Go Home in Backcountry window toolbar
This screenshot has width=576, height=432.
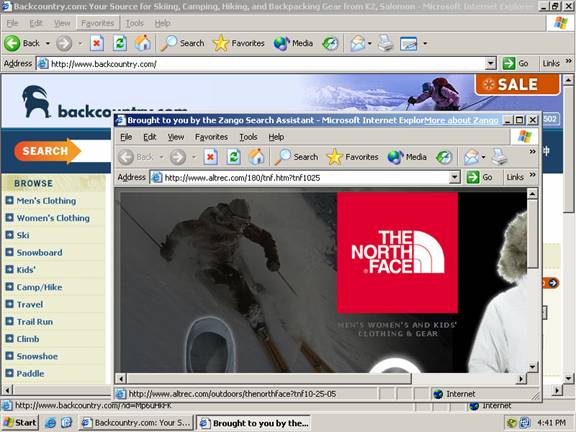pos(143,43)
